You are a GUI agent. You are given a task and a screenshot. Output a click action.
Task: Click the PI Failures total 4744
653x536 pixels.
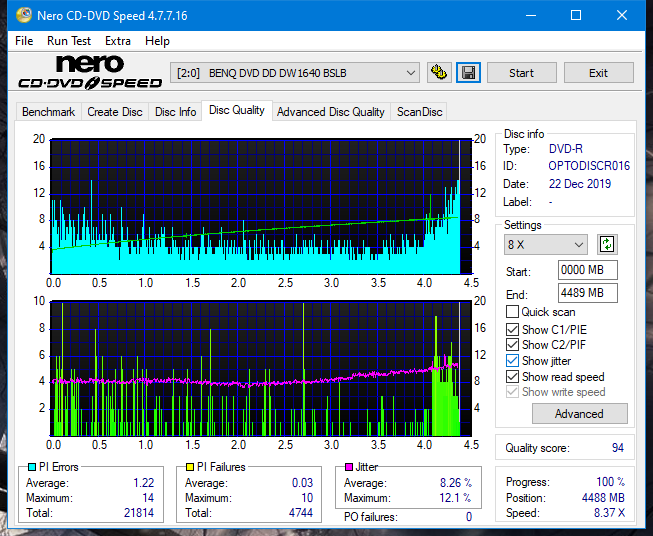[x=301, y=513]
